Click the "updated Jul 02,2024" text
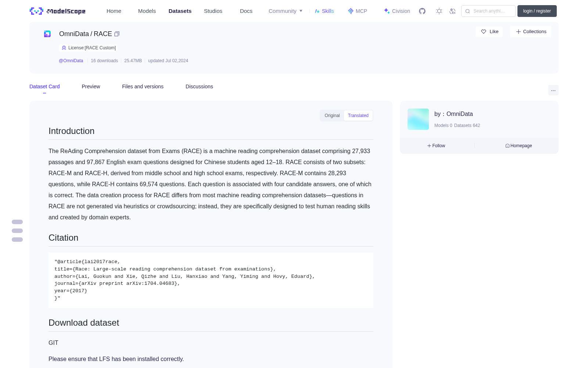 [x=168, y=61]
